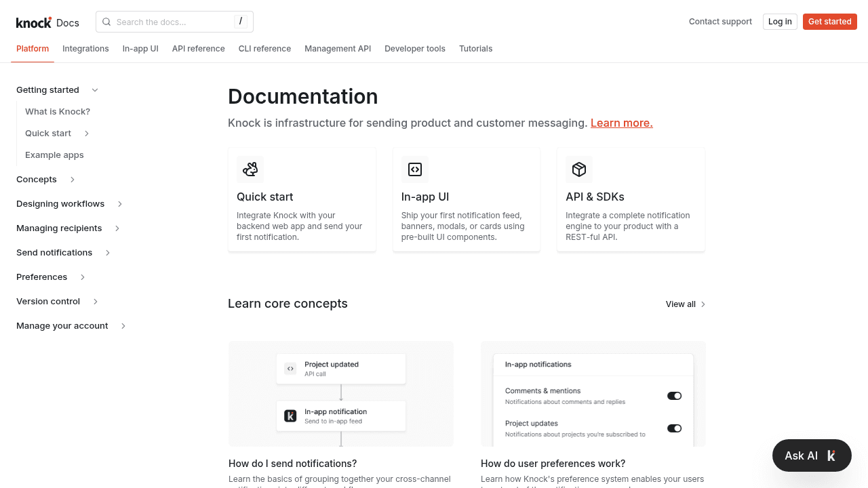The width and height of the screenshot is (868, 488).
Task: Click the Get started button
Action: pos(829,22)
